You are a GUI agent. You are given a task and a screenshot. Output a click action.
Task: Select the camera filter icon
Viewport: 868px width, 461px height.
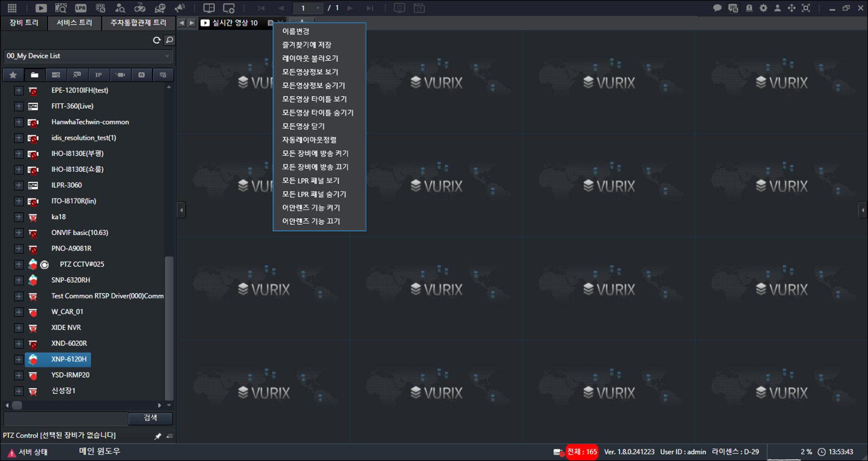click(x=120, y=75)
